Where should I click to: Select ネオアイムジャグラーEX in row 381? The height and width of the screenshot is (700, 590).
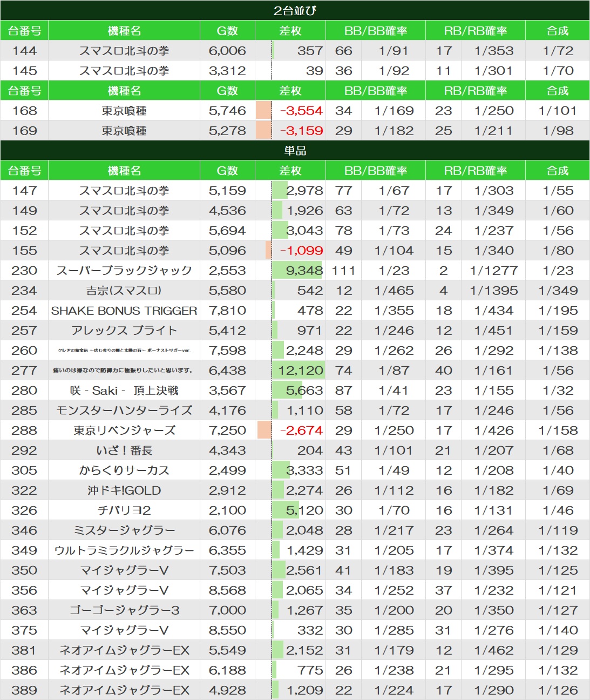[x=124, y=650]
